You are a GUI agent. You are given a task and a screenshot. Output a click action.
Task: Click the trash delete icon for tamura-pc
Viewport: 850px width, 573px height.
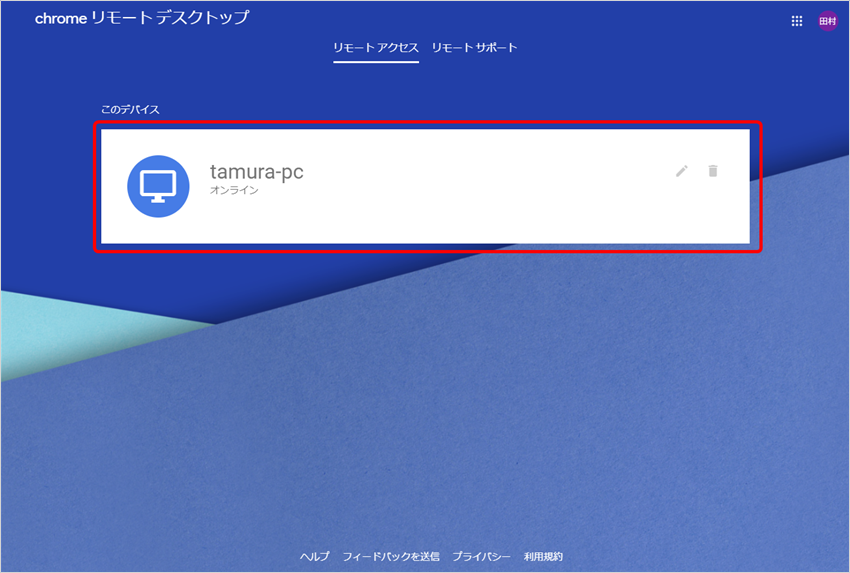tap(713, 171)
